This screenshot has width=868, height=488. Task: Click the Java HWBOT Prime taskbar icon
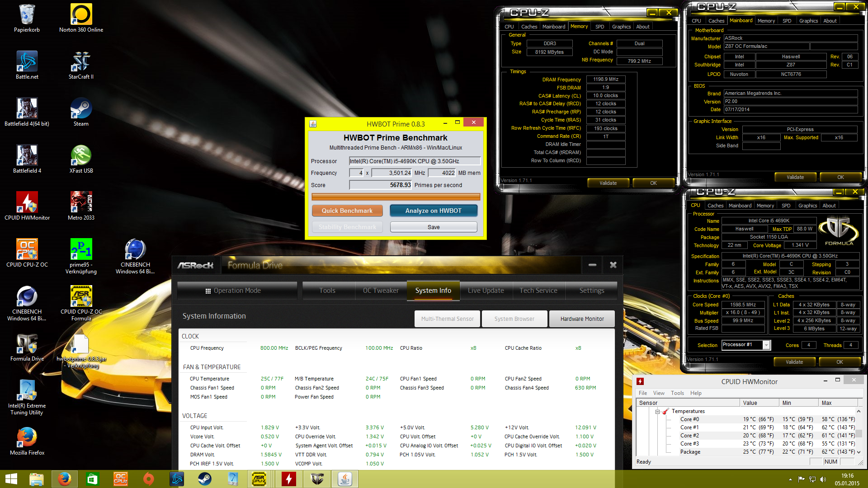345,479
